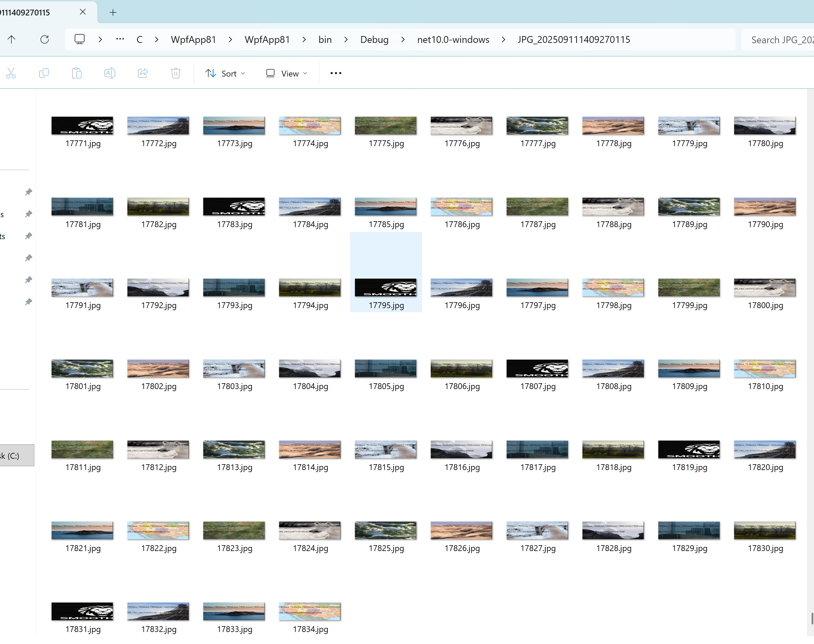Go up one folder level
The width and height of the screenshot is (814, 644).
click(12, 39)
